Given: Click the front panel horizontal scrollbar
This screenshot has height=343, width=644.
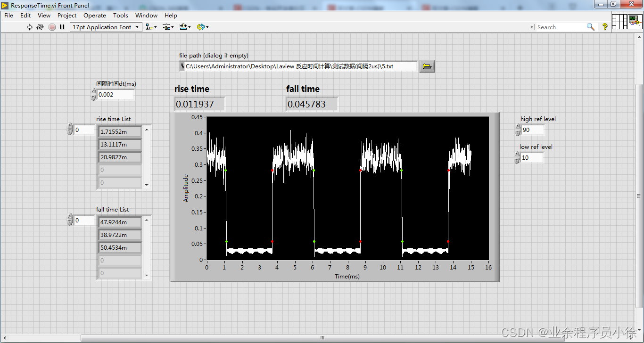Looking at the screenshot, I should point(322,337).
